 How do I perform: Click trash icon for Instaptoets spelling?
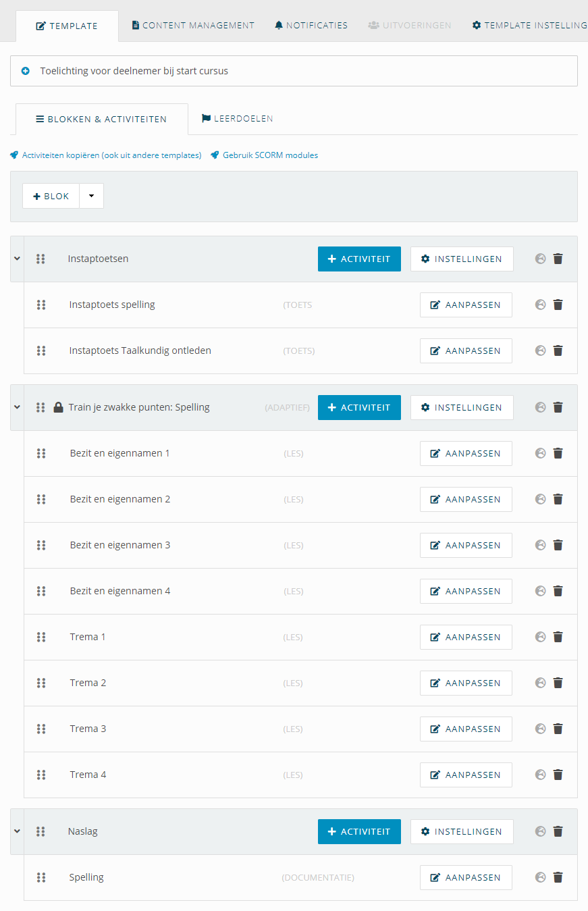click(558, 305)
